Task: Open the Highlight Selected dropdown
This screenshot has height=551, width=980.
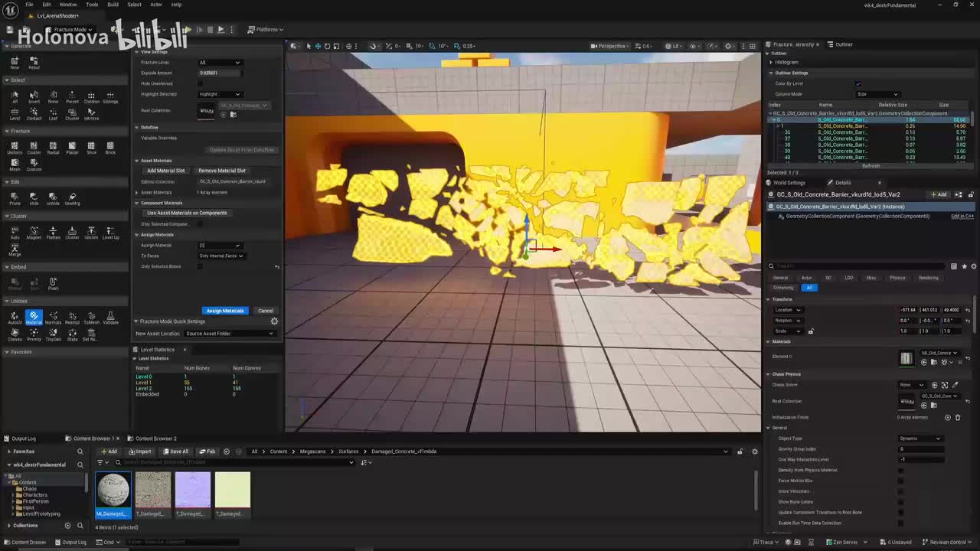Action: 220,94
